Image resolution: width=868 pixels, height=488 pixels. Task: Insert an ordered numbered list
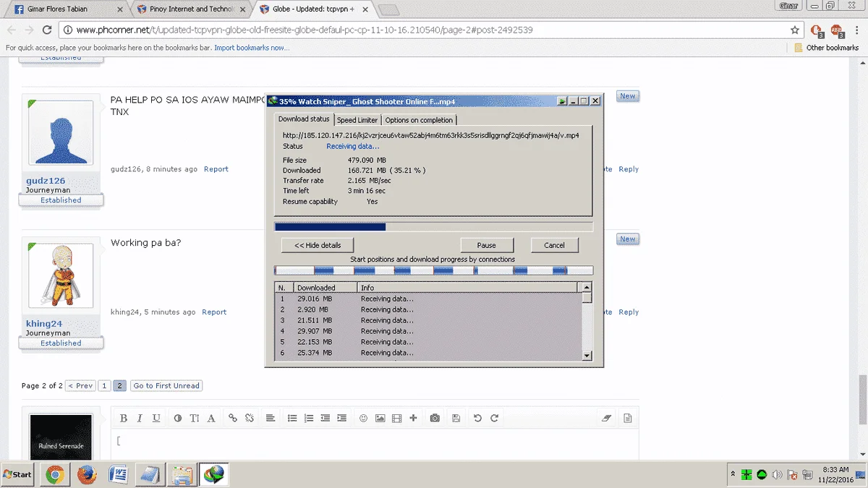pos(309,418)
